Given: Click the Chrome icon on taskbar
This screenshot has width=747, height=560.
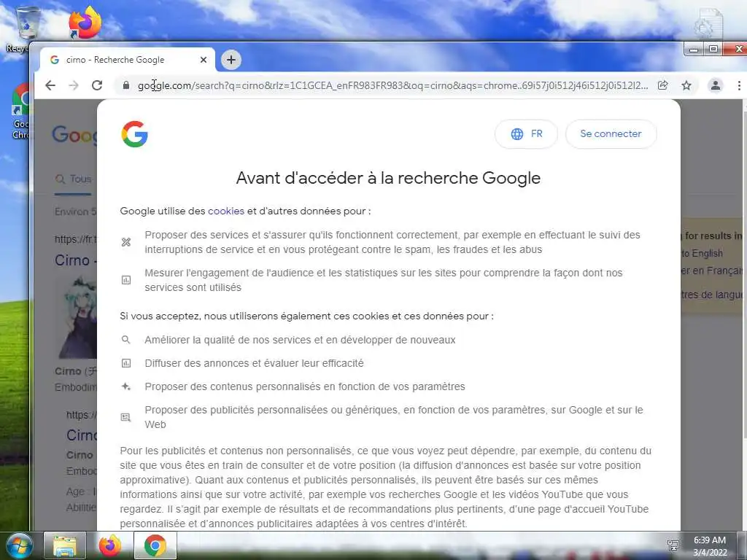Looking at the screenshot, I should pyautogui.click(x=155, y=545).
